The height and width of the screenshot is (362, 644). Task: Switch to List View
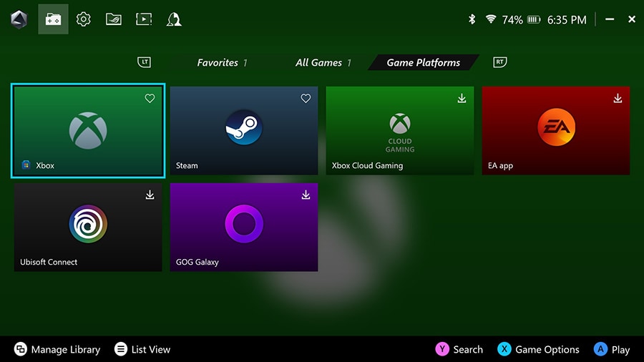coord(142,350)
